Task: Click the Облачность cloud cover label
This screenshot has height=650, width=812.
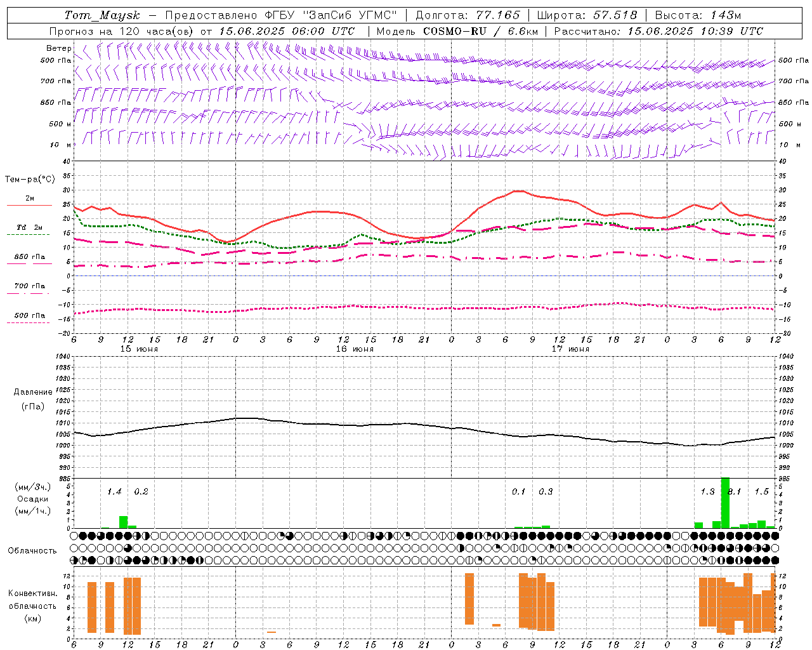Action: [32, 551]
